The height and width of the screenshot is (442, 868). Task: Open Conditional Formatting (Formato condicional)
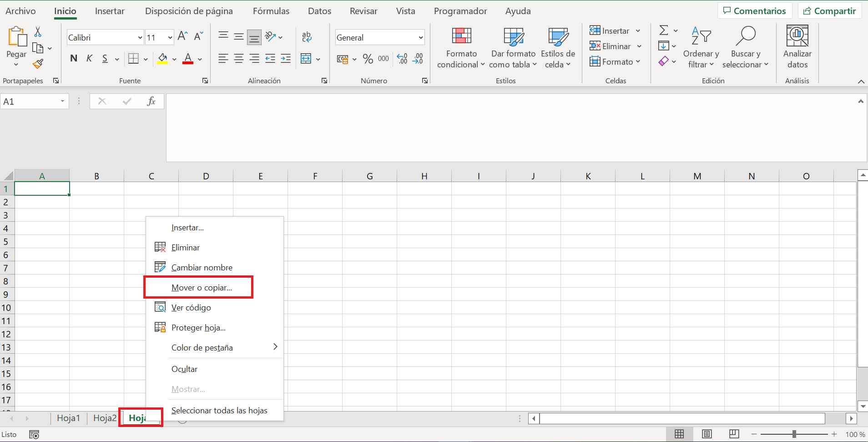pos(461,48)
